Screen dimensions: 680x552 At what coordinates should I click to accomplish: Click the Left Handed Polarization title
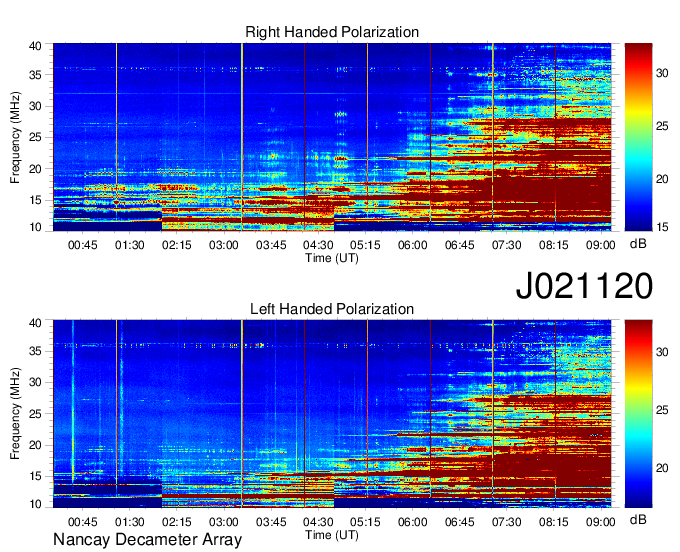(x=332, y=309)
